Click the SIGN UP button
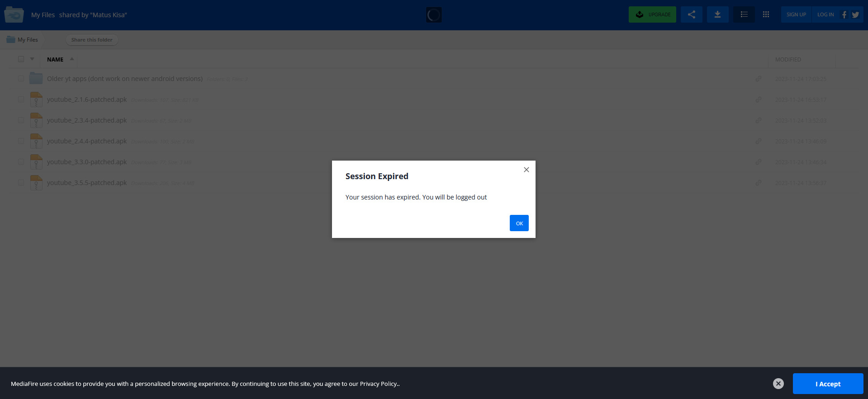 point(796,14)
